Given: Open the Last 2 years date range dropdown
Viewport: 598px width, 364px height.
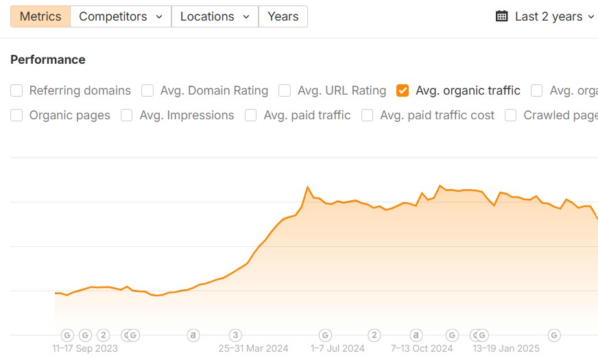Looking at the screenshot, I should 546,16.
